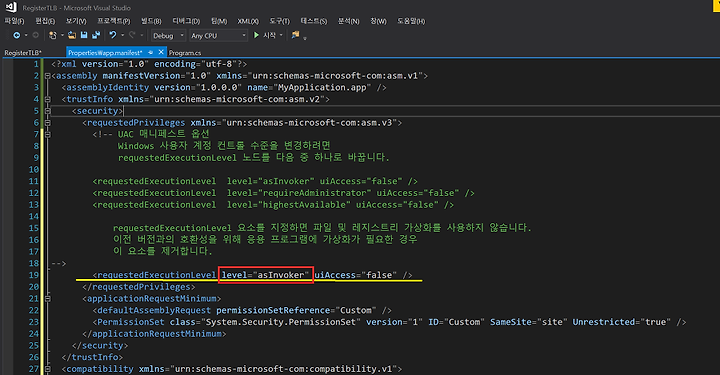This screenshot has height=375, width=720.
Task: Click the uiAccess="false" attribute on line 19
Action: click(x=356, y=275)
